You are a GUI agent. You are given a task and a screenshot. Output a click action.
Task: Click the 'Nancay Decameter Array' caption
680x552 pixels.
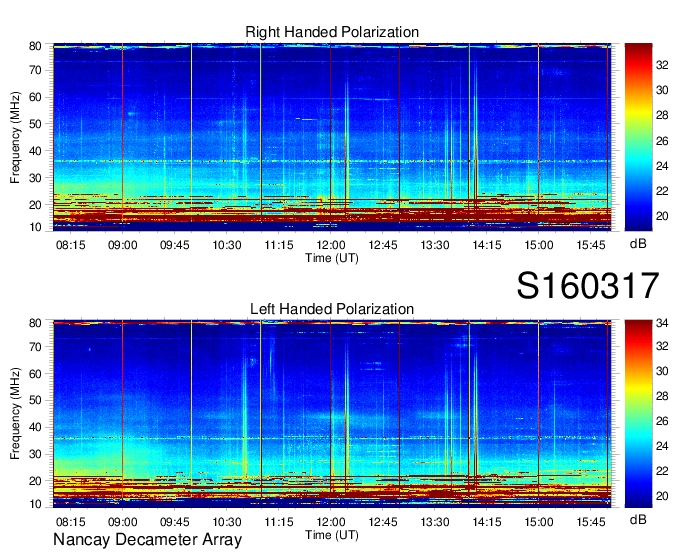point(147,540)
